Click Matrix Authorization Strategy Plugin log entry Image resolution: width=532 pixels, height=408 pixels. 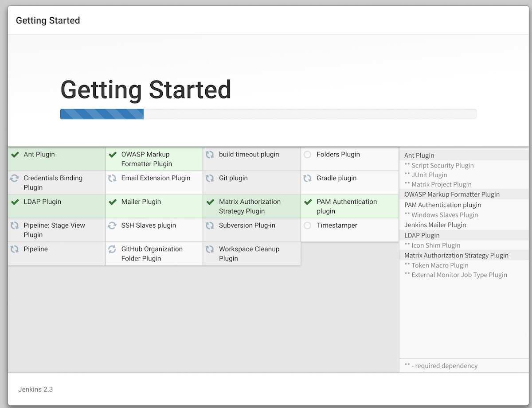456,255
